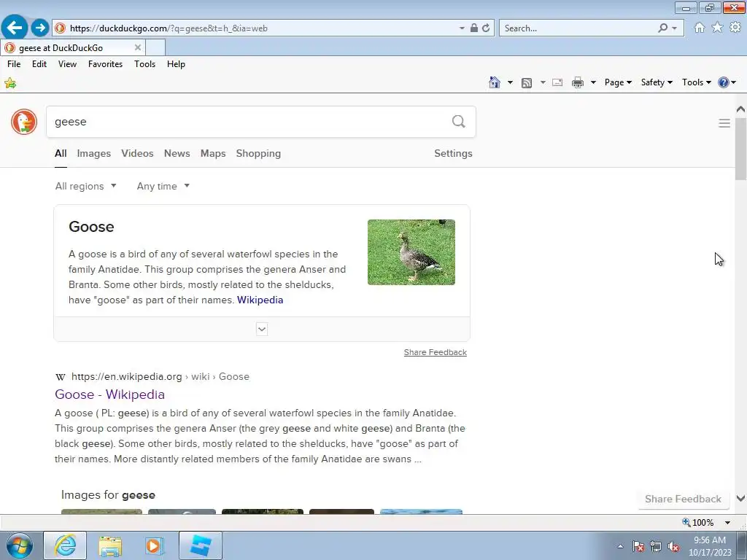747x560 pixels.
Task: Click the scrollbar down arrow
Action: click(x=740, y=499)
